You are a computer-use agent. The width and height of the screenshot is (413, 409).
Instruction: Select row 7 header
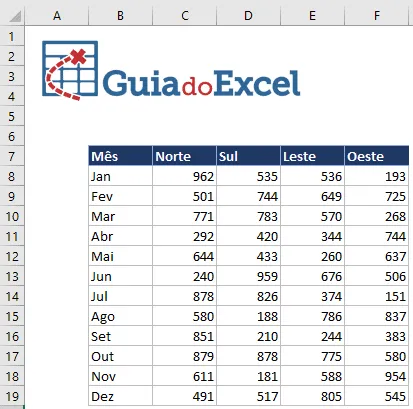coord(12,156)
